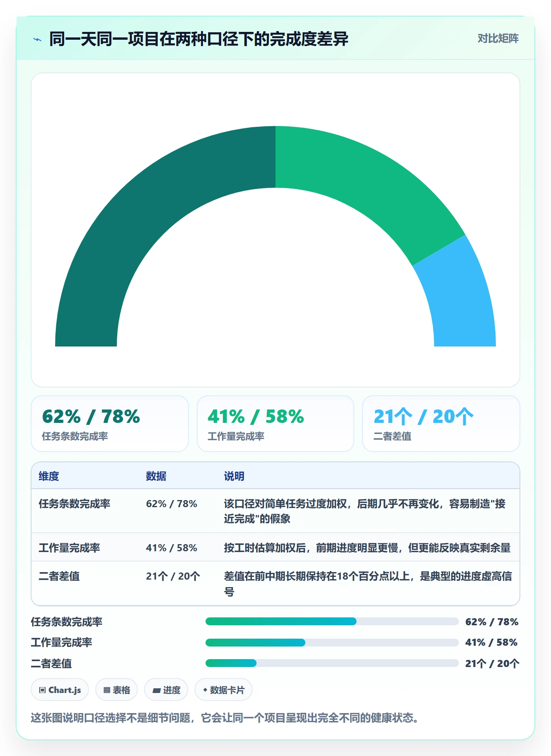Click the 二者差值 progress bar
This screenshot has width=551, height=756.
(332, 663)
